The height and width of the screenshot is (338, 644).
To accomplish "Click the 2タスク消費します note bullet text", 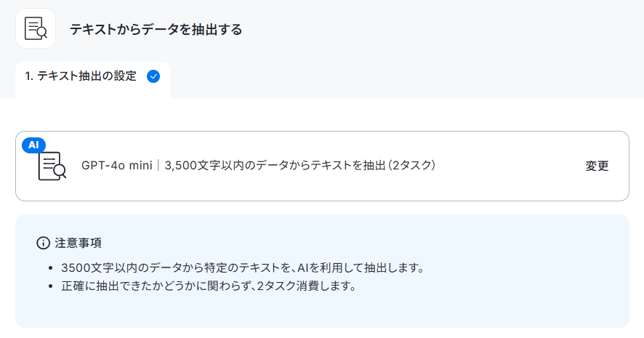I will pos(209,286).
